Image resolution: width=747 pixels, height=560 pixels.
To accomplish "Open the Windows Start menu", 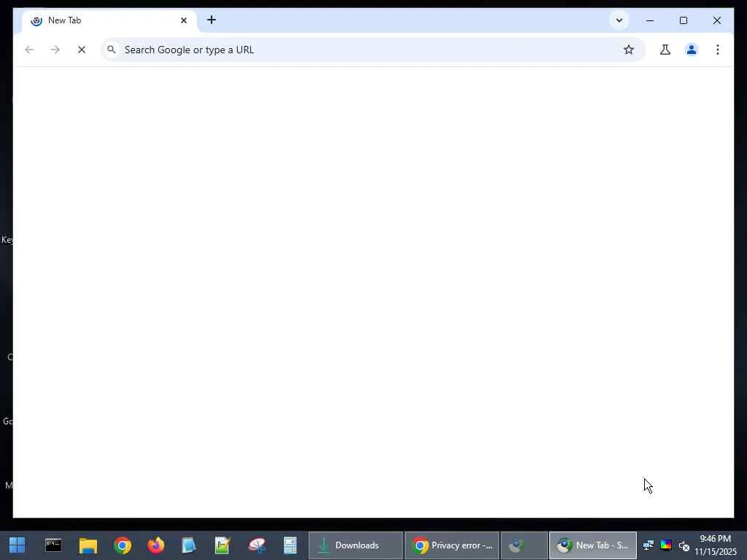I will click(x=18, y=545).
